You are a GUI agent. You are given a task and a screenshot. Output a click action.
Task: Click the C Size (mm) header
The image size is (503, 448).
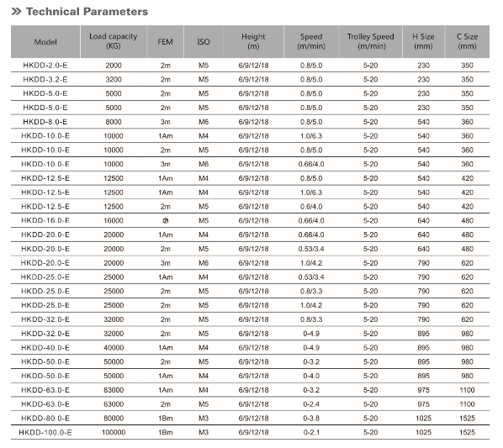click(467, 41)
